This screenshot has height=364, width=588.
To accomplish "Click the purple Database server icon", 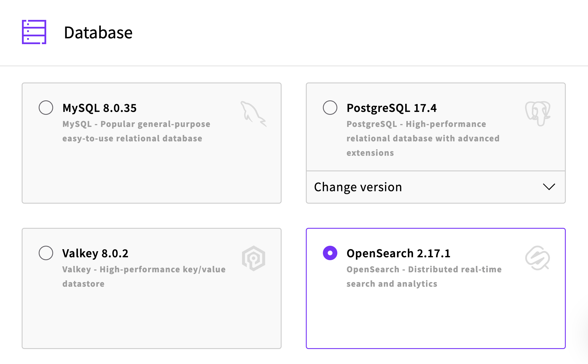I will [34, 32].
